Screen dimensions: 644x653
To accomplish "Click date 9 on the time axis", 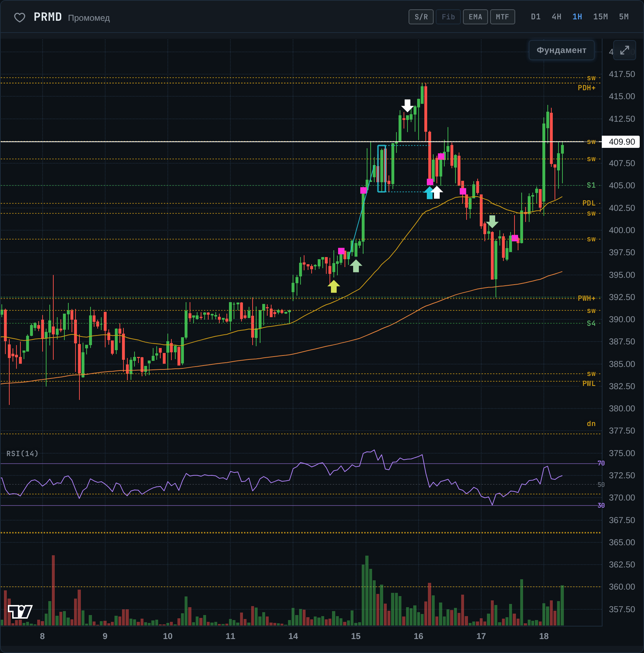I will pyautogui.click(x=105, y=636).
